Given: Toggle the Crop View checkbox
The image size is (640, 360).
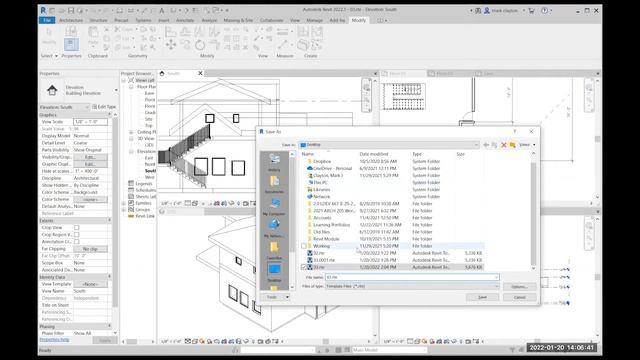Looking at the screenshot, I should pos(77,228).
